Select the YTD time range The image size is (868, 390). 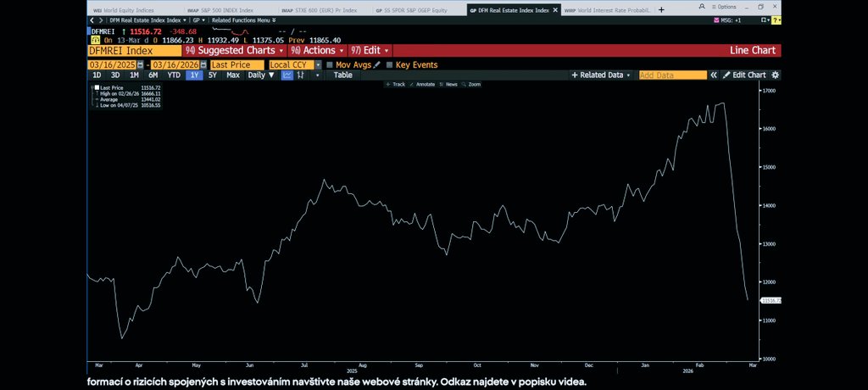(x=174, y=75)
